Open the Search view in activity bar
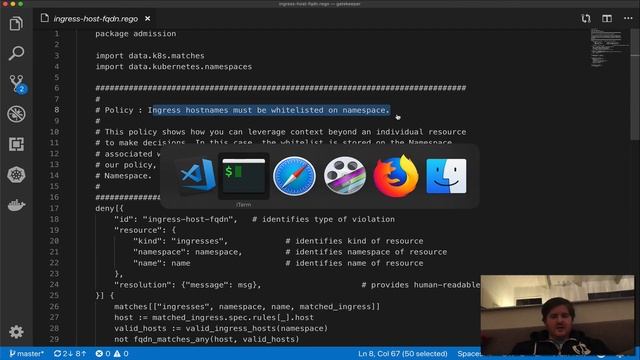 coord(16,53)
